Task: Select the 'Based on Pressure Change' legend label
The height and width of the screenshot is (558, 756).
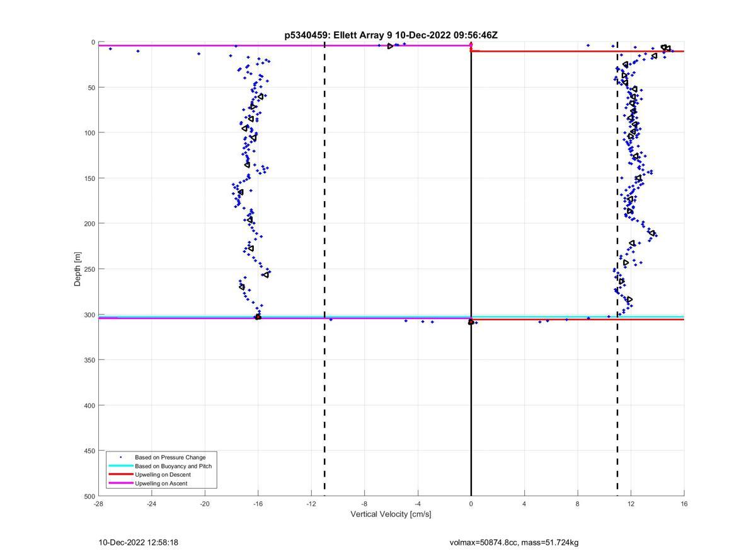Action: coord(170,457)
